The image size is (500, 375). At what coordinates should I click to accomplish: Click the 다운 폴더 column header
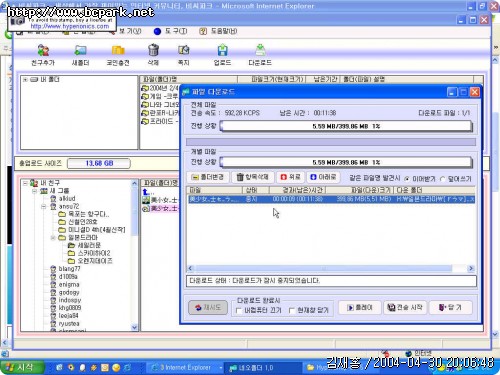(434, 190)
